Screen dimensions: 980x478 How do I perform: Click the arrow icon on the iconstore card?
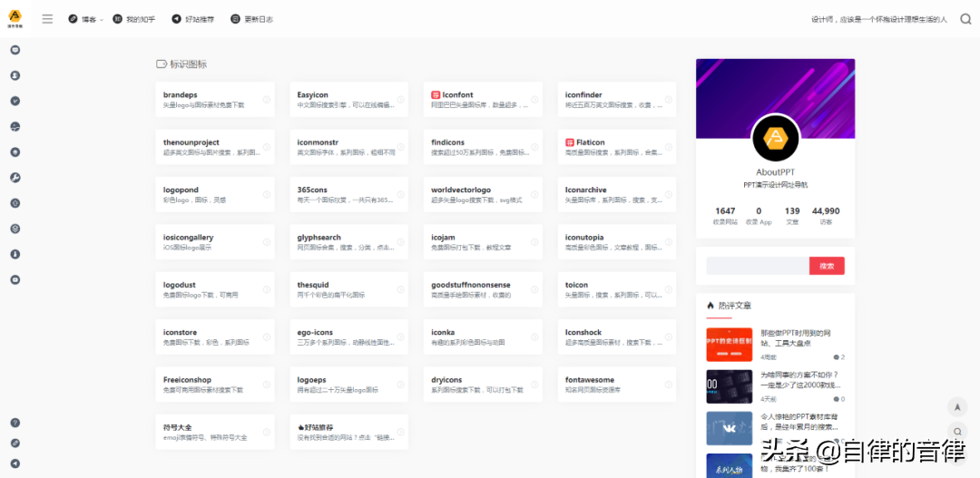pyautogui.click(x=267, y=337)
